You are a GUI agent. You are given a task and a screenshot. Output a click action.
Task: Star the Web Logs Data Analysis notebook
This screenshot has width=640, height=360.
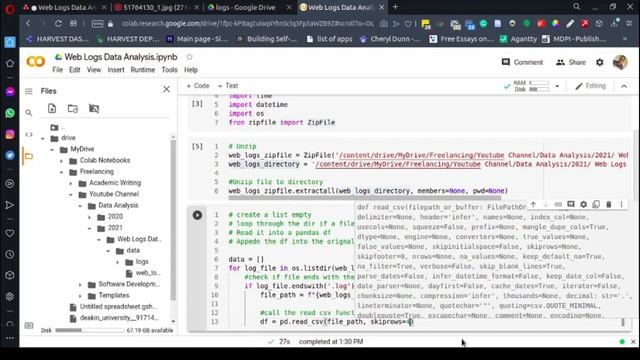[189, 57]
